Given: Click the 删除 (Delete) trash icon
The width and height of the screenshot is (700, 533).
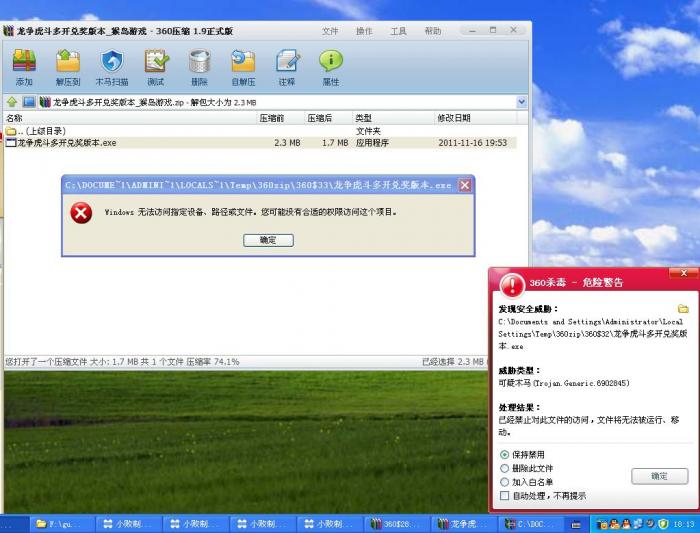Looking at the screenshot, I should tap(199, 67).
